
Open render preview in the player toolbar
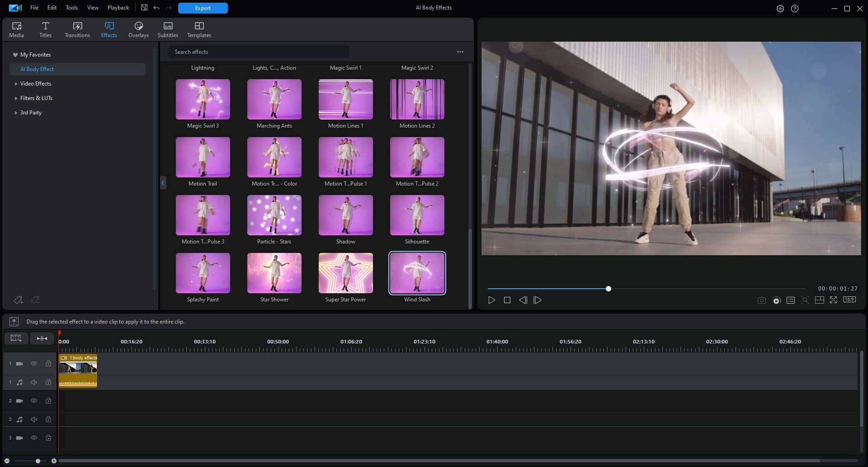[776, 300]
